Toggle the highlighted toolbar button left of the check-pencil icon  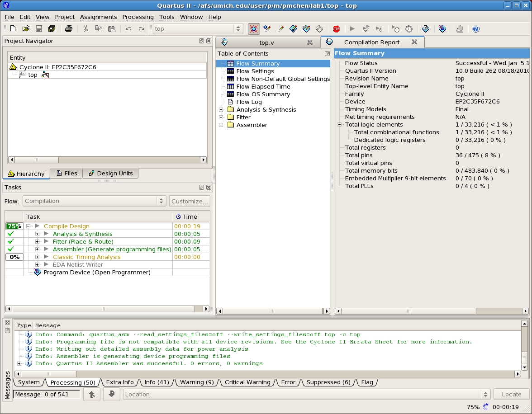coord(254,29)
